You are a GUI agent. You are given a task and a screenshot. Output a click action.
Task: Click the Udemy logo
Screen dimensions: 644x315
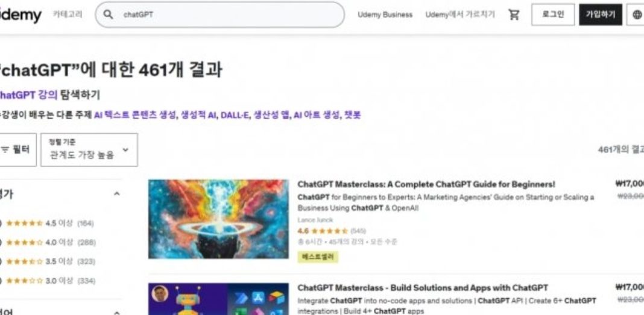[x=21, y=15]
